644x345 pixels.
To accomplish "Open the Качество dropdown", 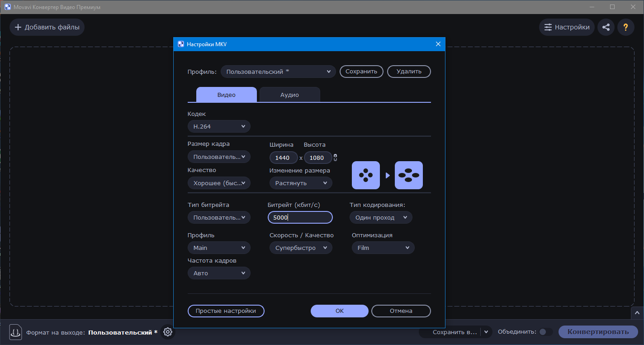I will (219, 183).
